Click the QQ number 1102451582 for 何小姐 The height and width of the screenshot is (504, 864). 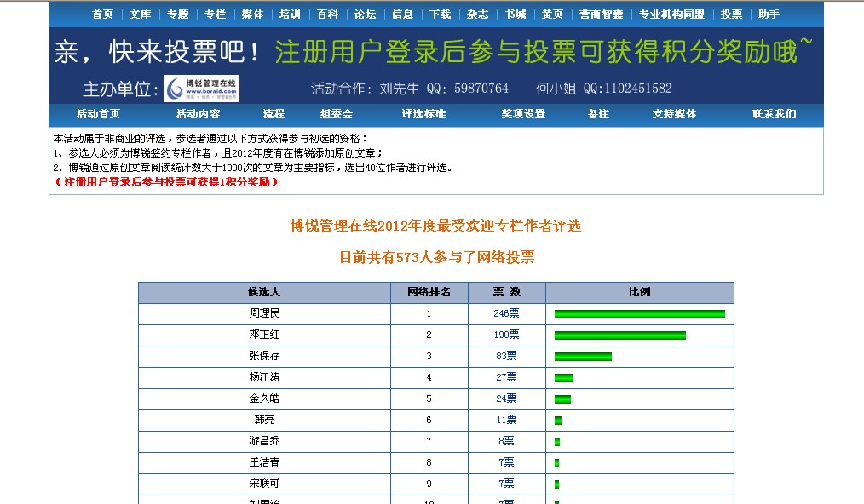coord(638,89)
